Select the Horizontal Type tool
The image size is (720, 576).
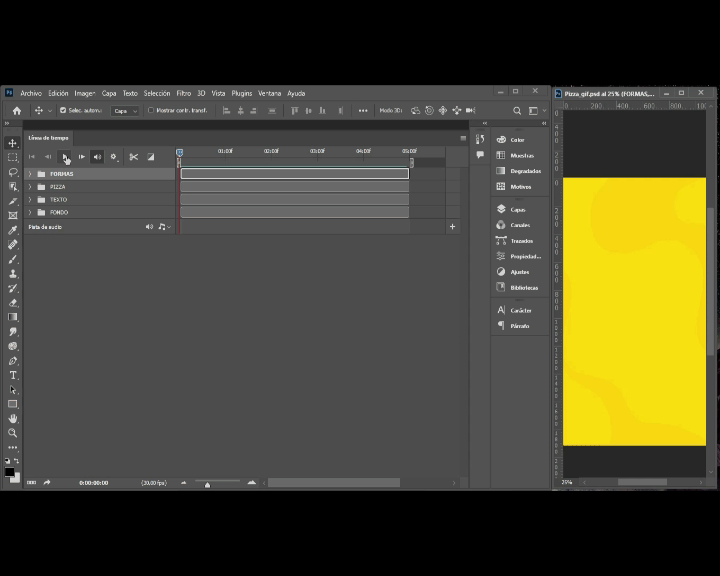click(12, 375)
